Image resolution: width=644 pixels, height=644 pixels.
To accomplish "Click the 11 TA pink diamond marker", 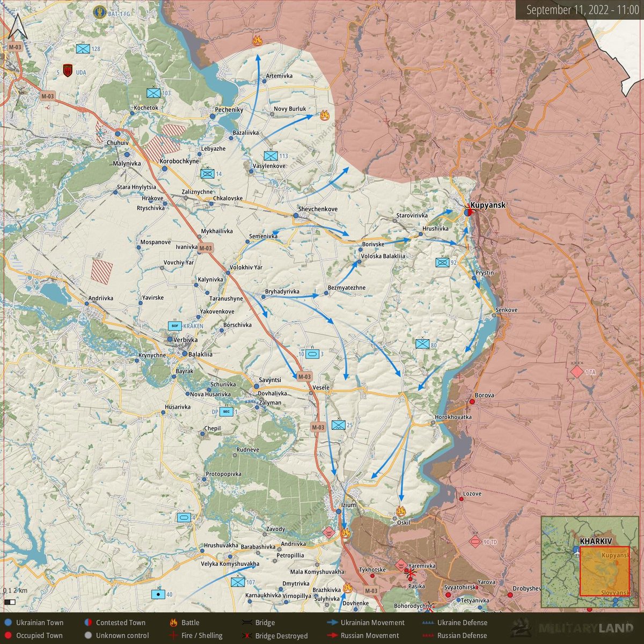I will 577,370.
